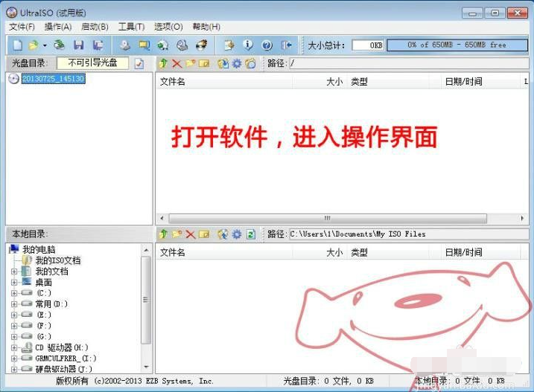Click the Help question mark icon

(x=267, y=45)
